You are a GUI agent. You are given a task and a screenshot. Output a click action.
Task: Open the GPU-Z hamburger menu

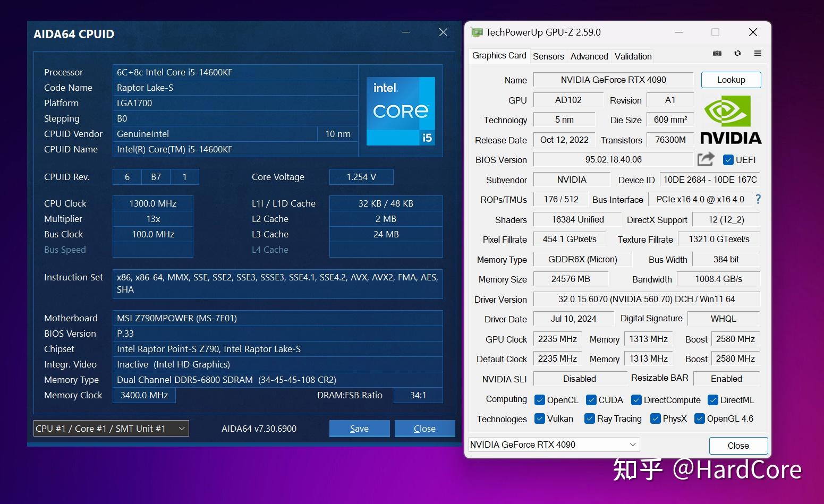758,53
